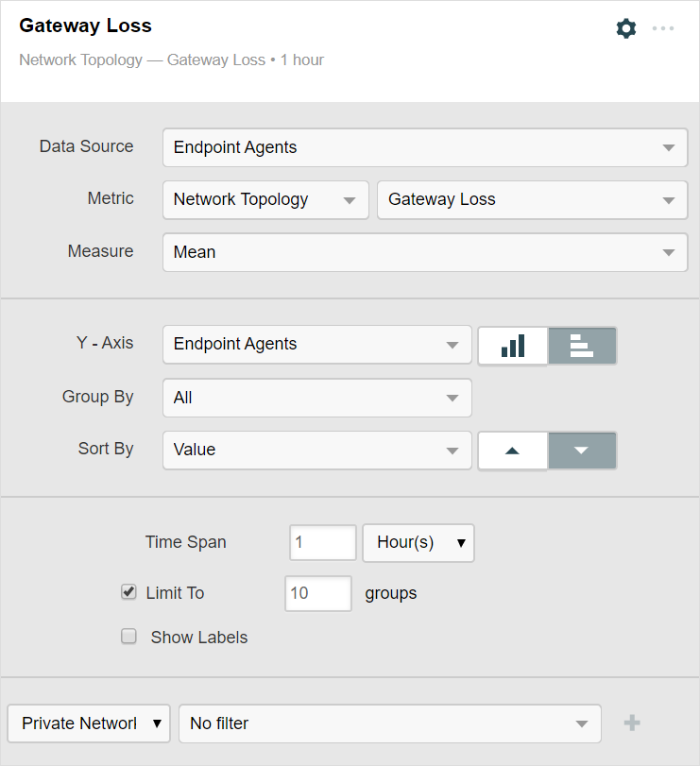Sort descending with the down arrow

point(582,451)
